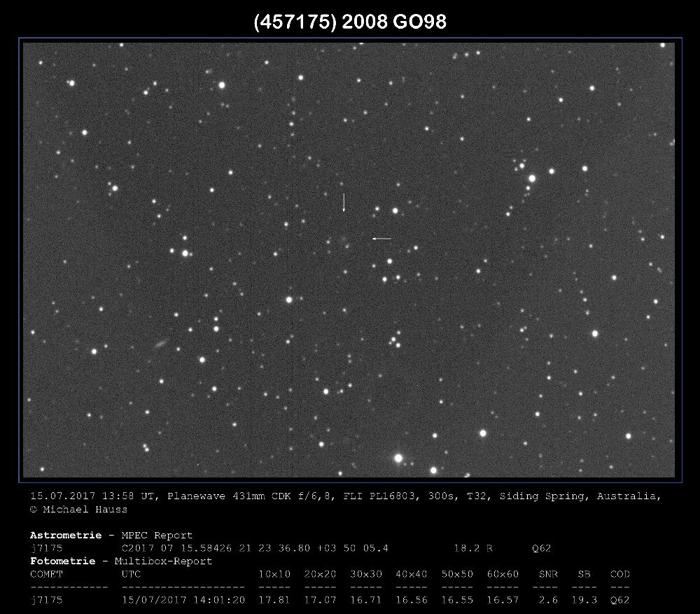The height and width of the screenshot is (614, 700).
Task: Click the left-pointing white arrow marker
Action: click(381, 239)
